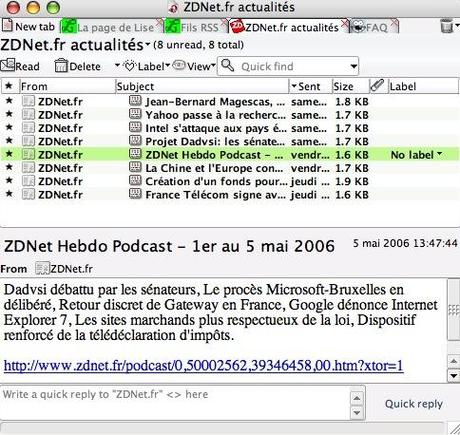Viewport: 460px width, 435px height.
Task: Switch to the New tab tab
Action: coord(29,26)
